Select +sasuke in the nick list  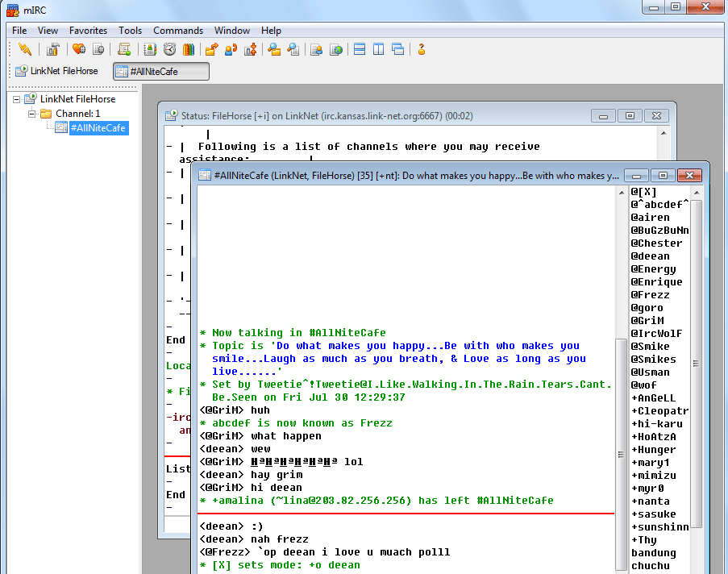(653, 514)
